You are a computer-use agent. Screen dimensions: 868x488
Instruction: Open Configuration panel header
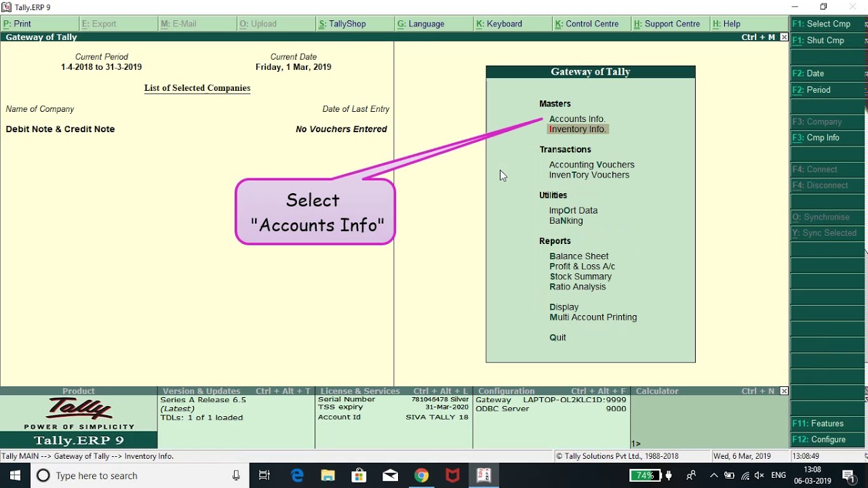point(551,391)
